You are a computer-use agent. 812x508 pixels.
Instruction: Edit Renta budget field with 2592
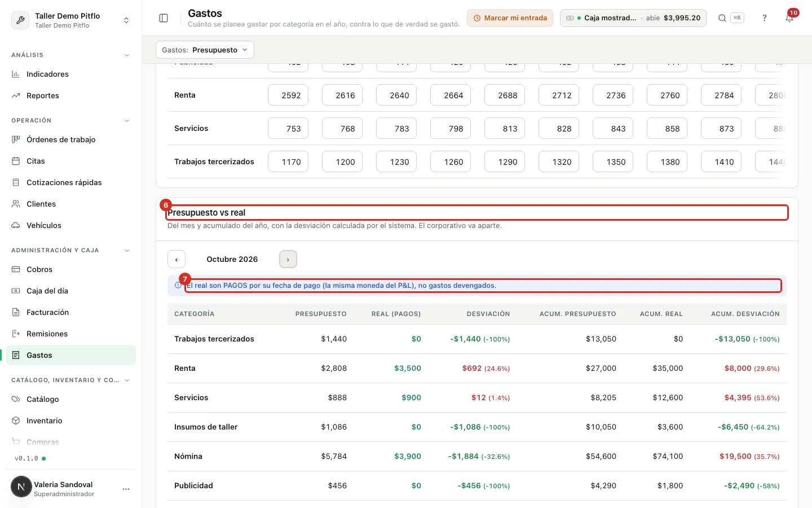point(288,95)
